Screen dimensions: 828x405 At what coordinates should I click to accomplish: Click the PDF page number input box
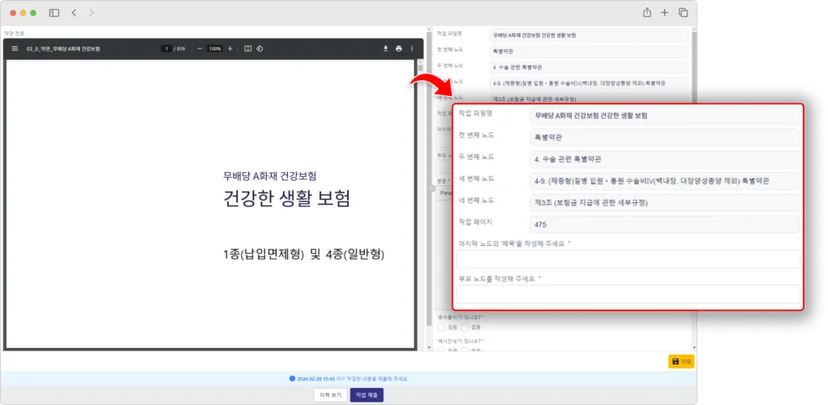(x=166, y=49)
